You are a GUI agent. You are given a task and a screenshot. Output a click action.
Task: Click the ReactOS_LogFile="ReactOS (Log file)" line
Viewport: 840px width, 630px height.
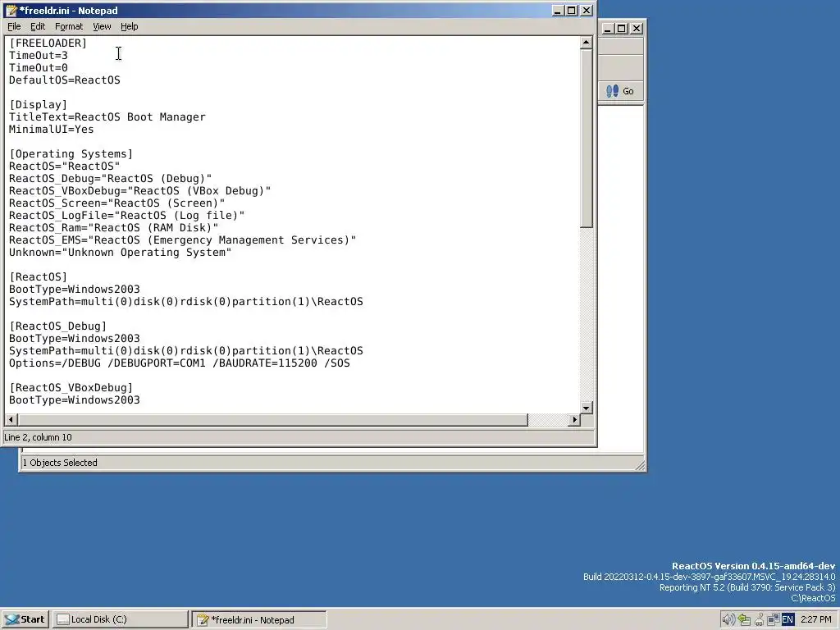[127, 216]
